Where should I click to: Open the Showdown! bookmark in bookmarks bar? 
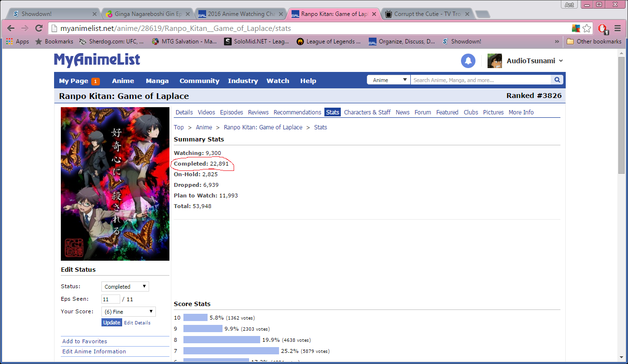(461, 42)
